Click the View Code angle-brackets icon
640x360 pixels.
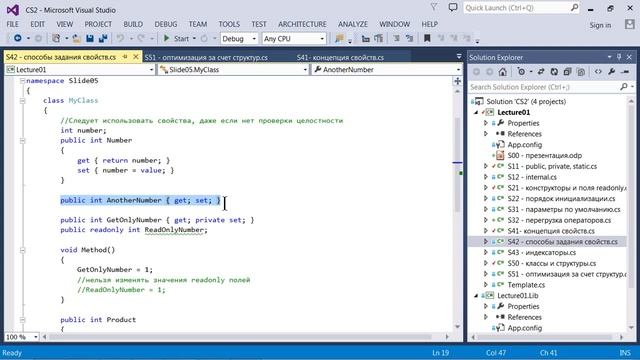(x=598, y=72)
